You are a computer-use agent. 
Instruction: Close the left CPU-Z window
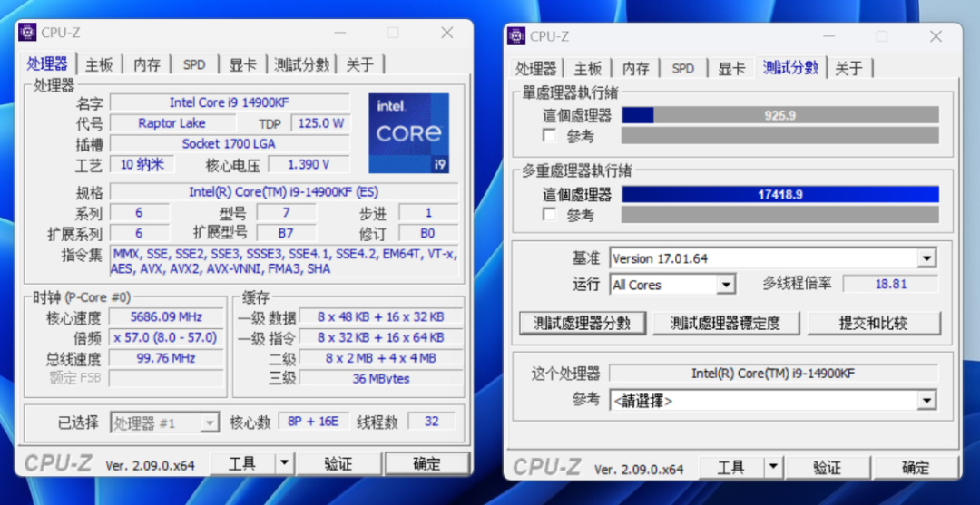pos(446,33)
